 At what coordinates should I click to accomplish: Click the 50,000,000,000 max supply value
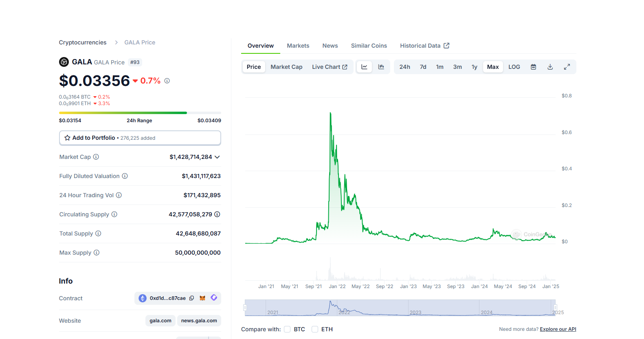click(198, 253)
